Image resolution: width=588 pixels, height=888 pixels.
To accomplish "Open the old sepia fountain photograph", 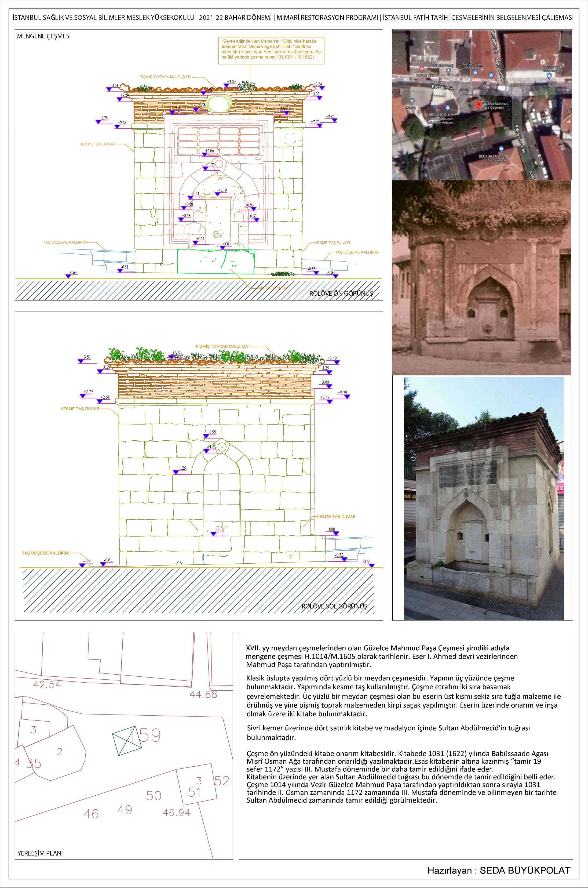I will pos(481,278).
